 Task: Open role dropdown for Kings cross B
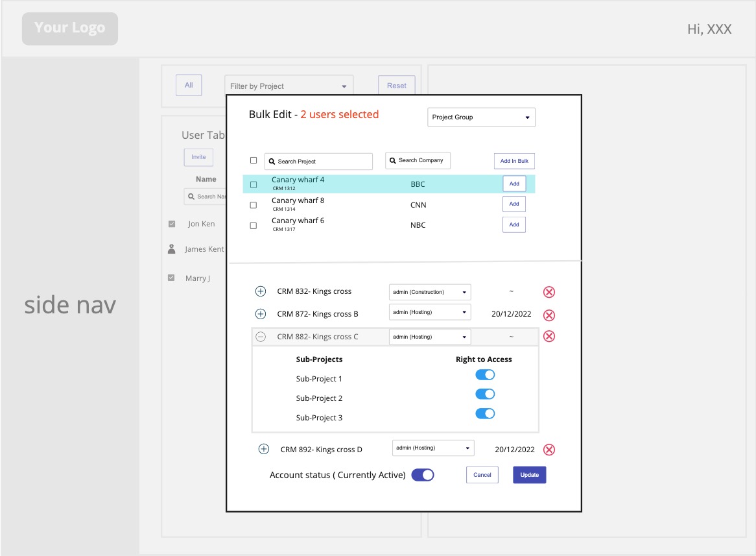[429, 313]
